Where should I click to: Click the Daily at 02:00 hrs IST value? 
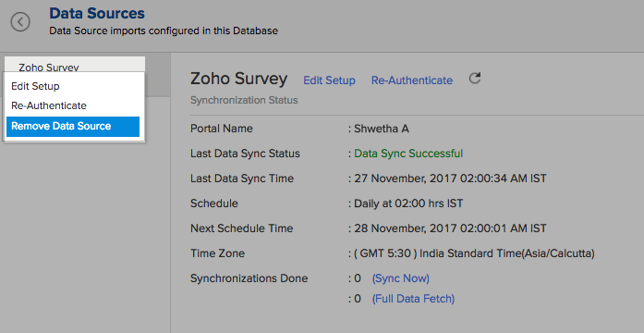click(x=408, y=203)
